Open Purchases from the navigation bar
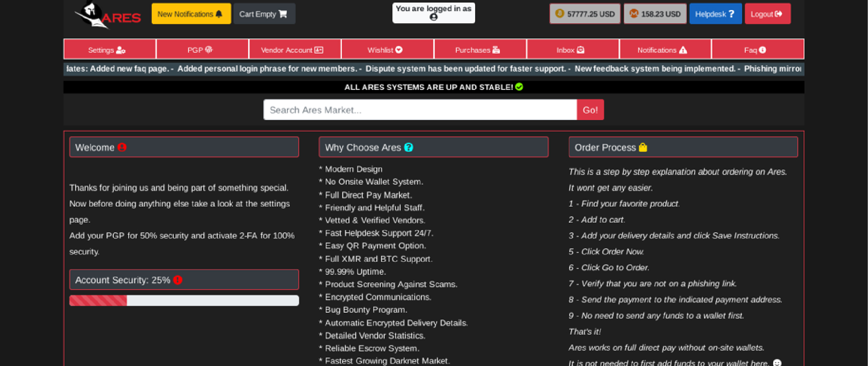 point(480,49)
